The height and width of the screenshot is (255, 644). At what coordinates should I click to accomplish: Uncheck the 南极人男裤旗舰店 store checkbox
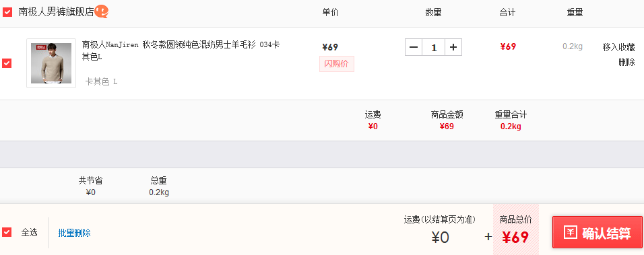(7, 12)
